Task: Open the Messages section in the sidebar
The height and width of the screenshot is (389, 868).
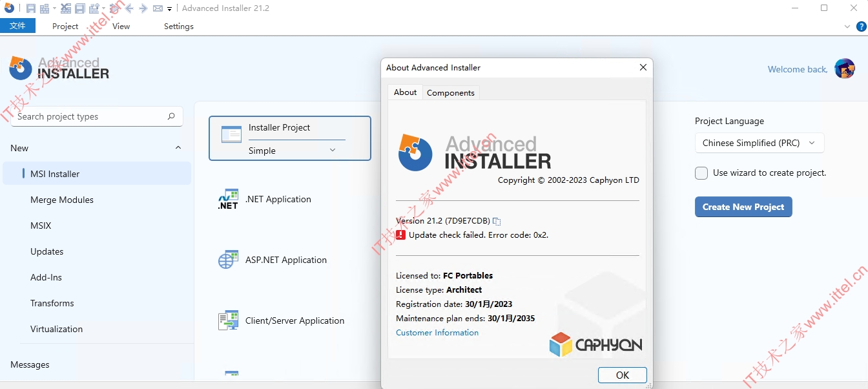Action: (x=30, y=364)
